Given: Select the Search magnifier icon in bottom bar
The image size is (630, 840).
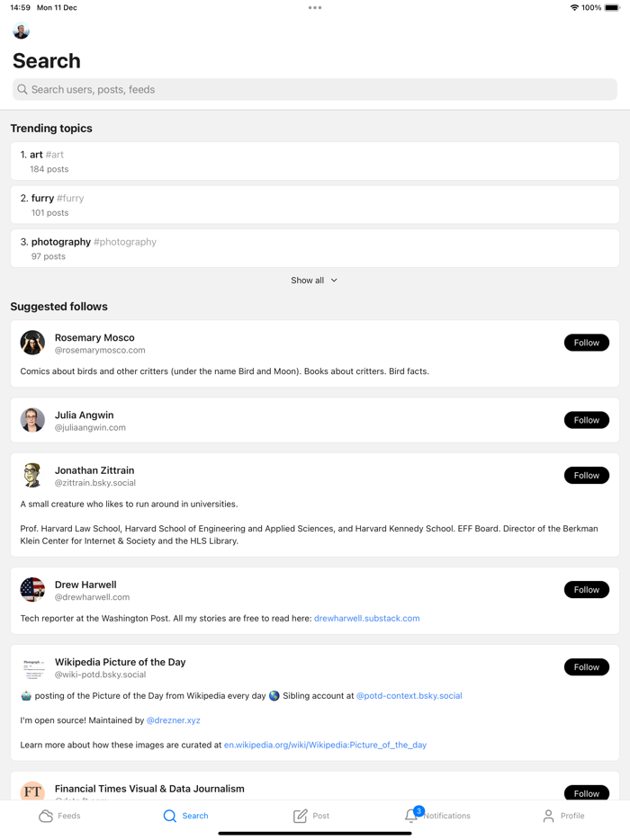Looking at the screenshot, I should [169, 815].
